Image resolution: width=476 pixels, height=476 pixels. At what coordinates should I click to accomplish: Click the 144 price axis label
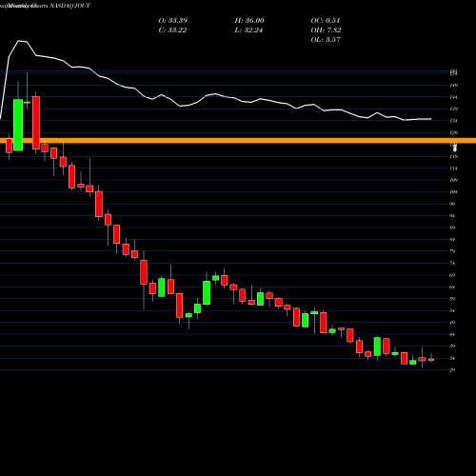454,97
